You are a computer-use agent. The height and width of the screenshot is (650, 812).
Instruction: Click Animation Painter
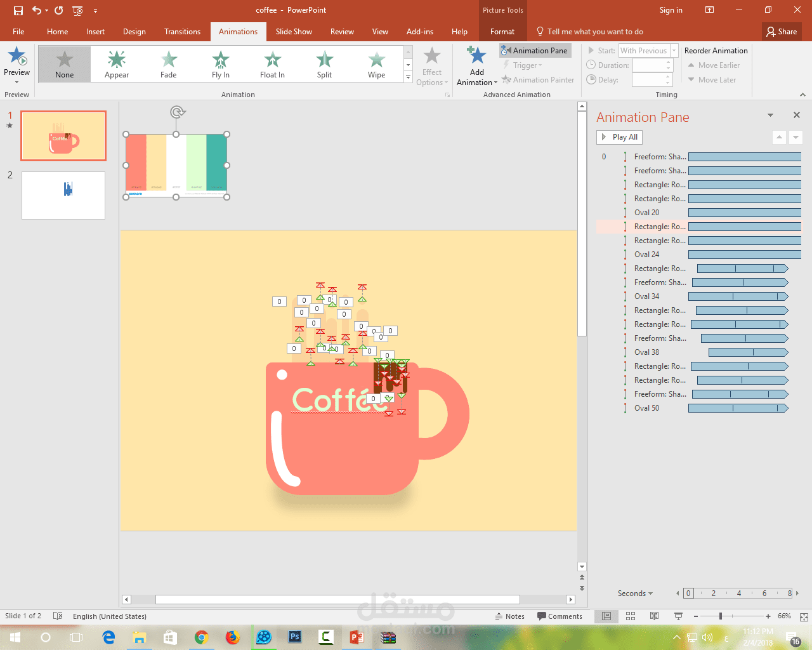pyautogui.click(x=538, y=80)
